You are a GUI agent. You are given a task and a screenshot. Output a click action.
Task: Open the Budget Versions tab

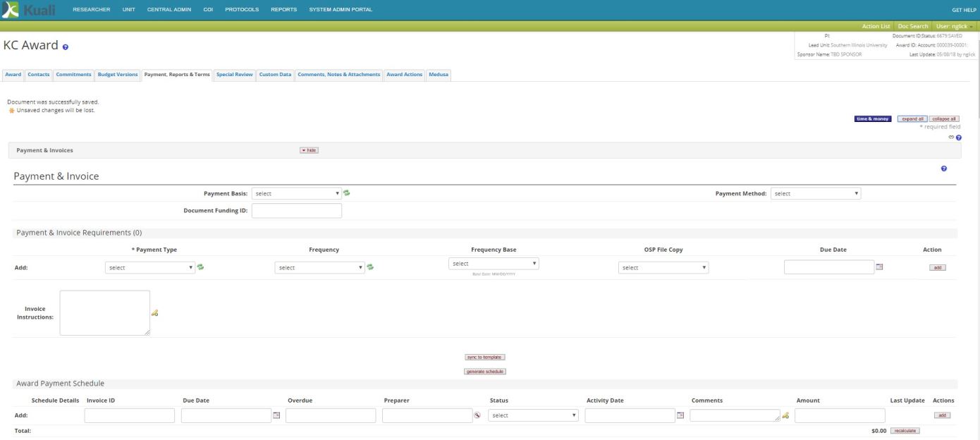[117, 75]
